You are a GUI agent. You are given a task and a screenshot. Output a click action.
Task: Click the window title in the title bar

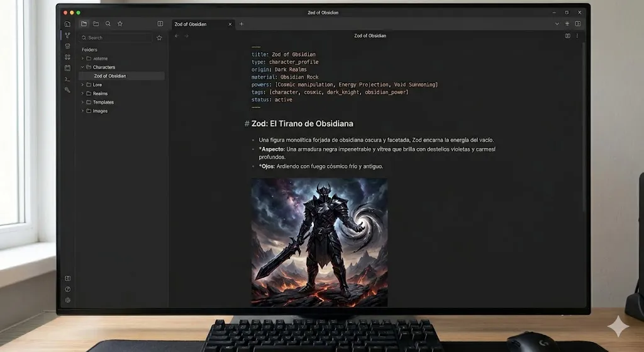pos(323,13)
